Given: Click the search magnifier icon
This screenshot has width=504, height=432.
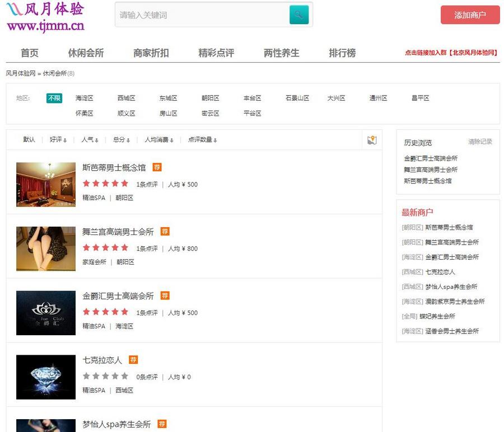Looking at the screenshot, I should coord(299,15).
